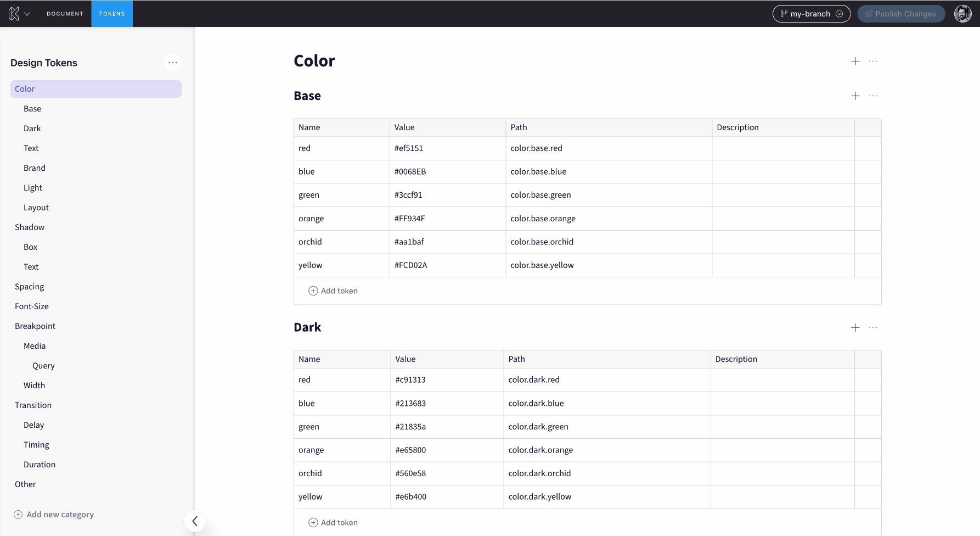Screen dimensions: 980x536
Task: Click the plus icon beside Dark
Action: coord(855,327)
